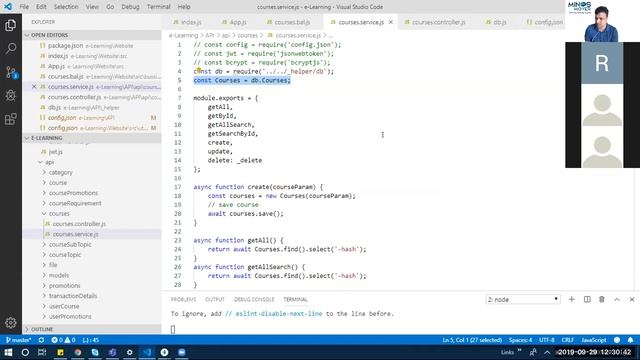640x360 pixels.
Task: Open the Edit menu
Action: (x=41, y=7)
